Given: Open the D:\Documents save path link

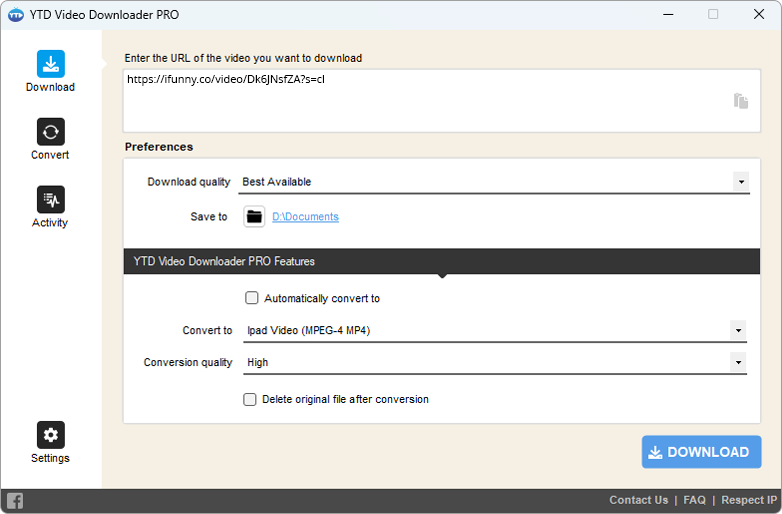Looking at the screenshot, I should click(305, 217).
